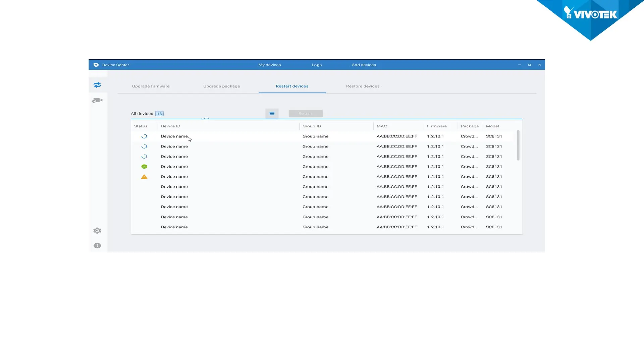Viewport: 644px width, 362px height.
Task: Sort by the Firmware column header
Action: [x=437, y=126]
